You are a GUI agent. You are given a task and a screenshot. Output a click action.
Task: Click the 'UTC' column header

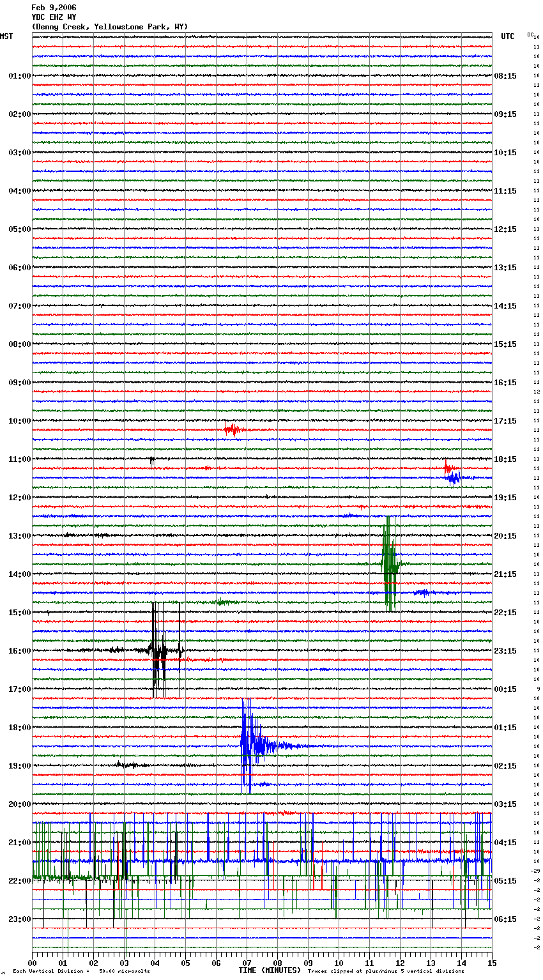(x=508, y=36)
